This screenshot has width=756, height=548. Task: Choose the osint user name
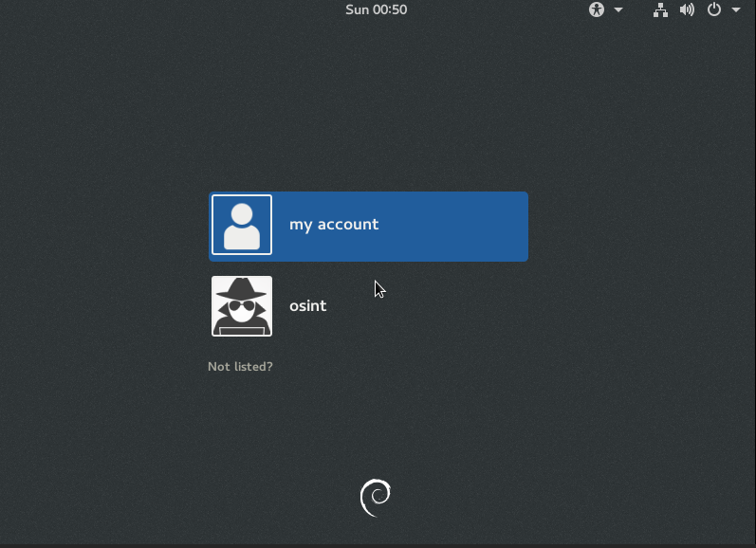coord(307,306)
